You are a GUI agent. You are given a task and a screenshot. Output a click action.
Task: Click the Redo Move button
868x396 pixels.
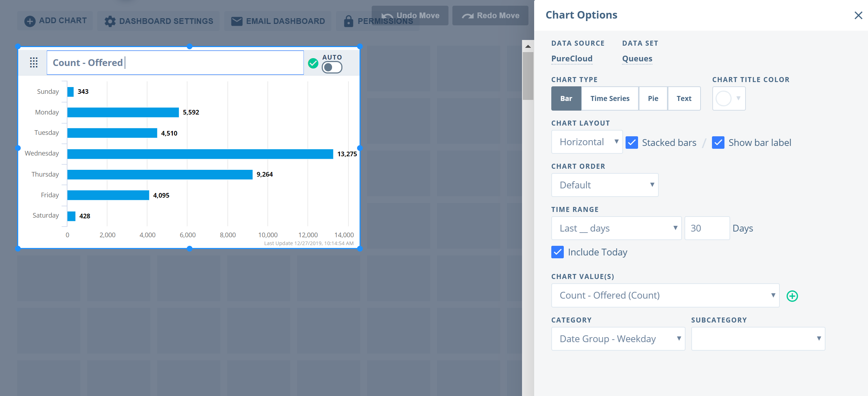click(x=490, y=15)
